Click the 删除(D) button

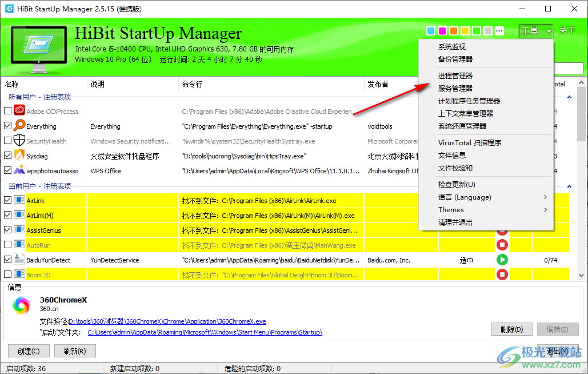tap(512, 329)
